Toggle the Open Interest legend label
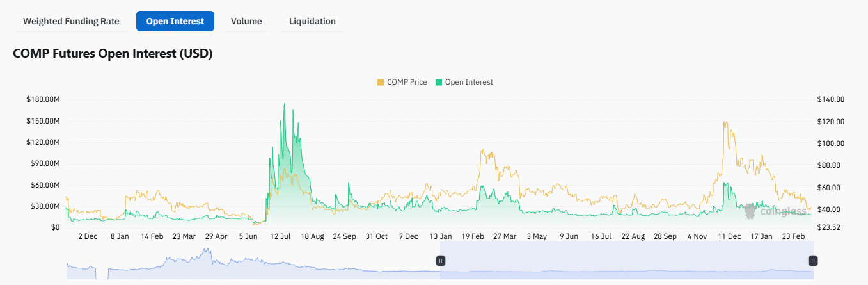The image size is (868, 285). coord(469,82)
